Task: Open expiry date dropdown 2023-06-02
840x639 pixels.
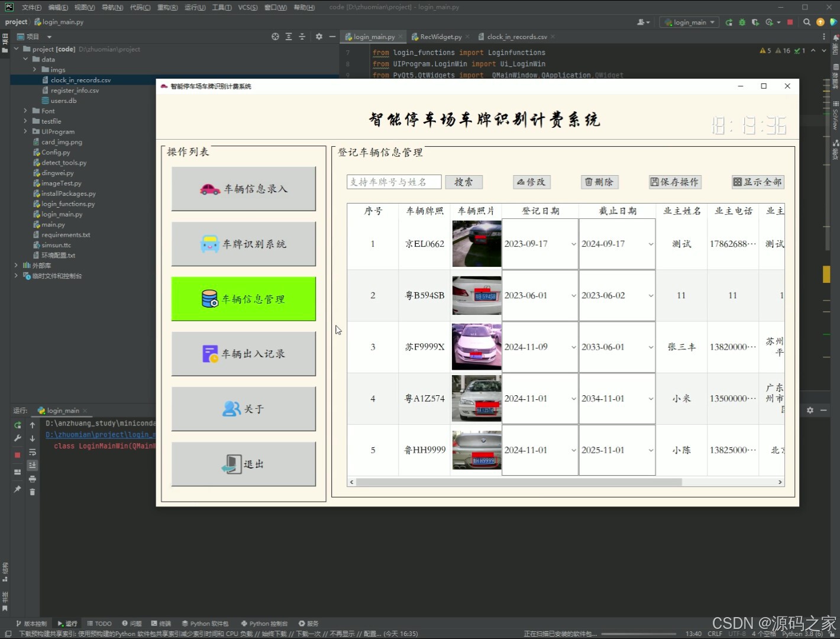Action: coord(651,296)
